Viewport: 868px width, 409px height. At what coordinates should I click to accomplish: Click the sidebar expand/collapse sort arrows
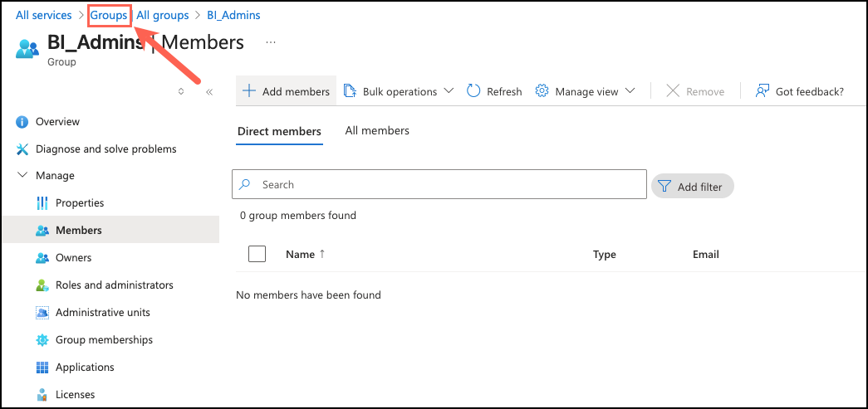tap(180, 92)
